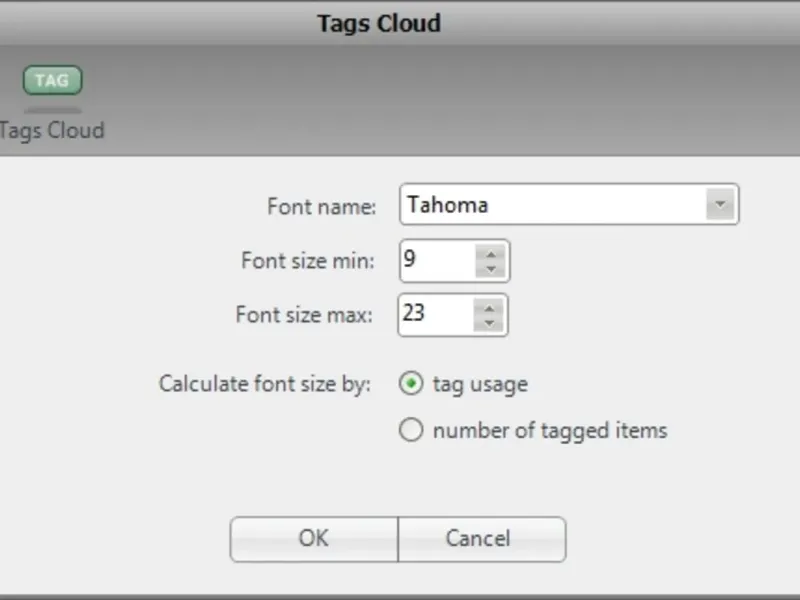
Task: Decrease Font size min with down arrow
Action: point(490,270)
